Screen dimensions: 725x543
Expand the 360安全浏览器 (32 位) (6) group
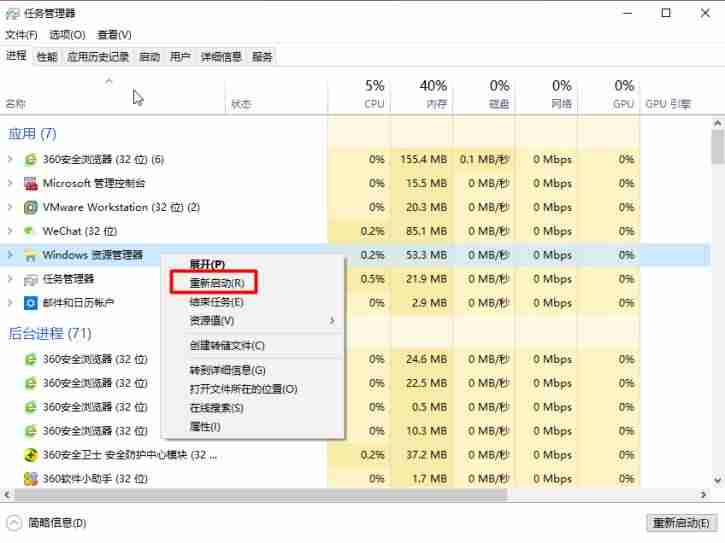(10, 160)
